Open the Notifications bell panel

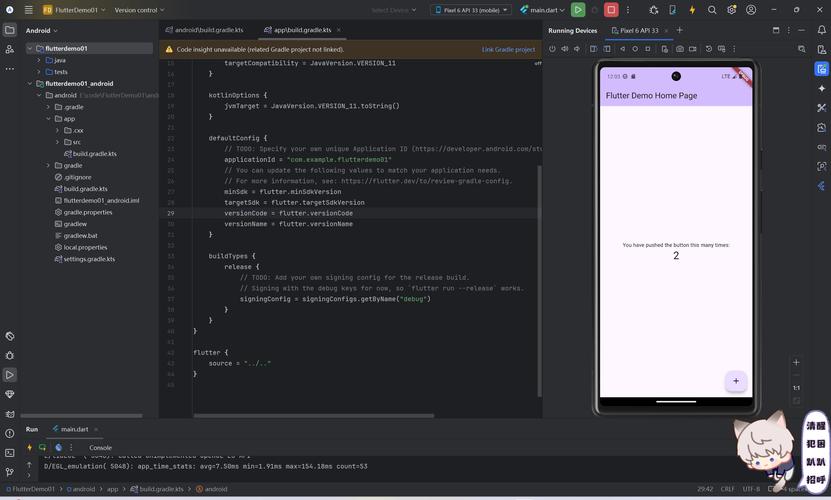coord(821,31)
